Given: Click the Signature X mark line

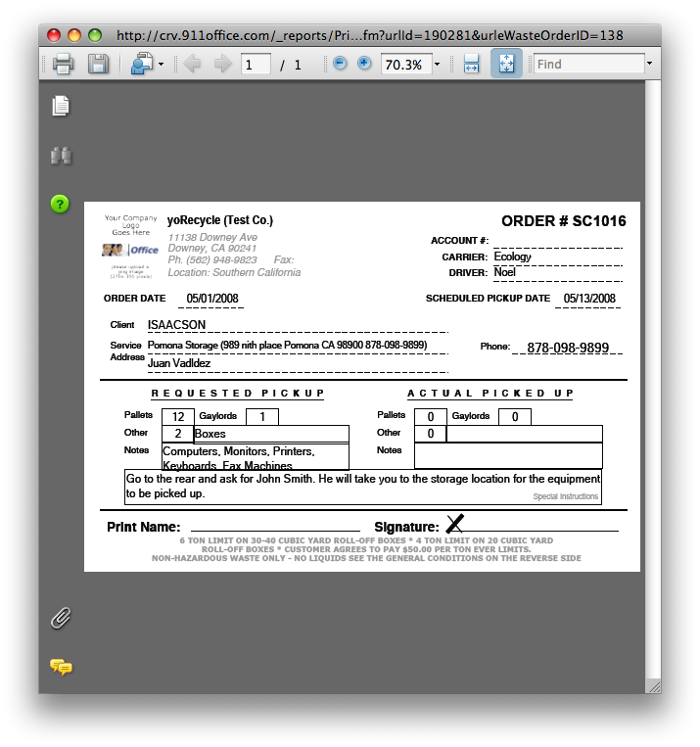Looking at the screenshot, I should tap(532, 524).
